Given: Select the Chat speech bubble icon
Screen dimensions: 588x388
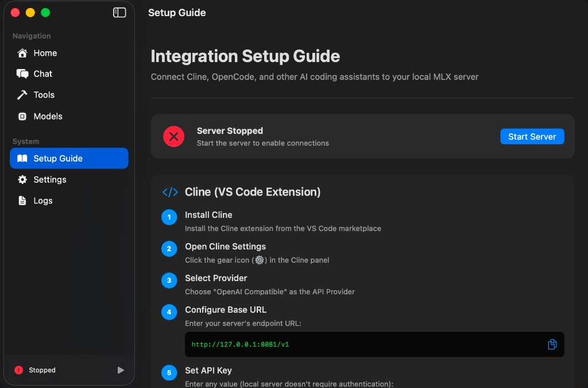Looking at the screenshot, I should 21,74.
